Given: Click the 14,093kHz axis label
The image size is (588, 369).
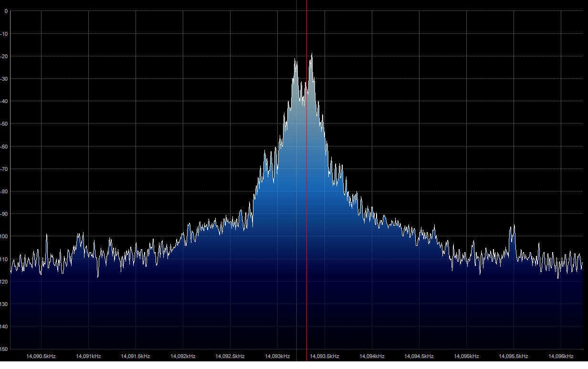Looking at the screenshot, I should (277, 356).
